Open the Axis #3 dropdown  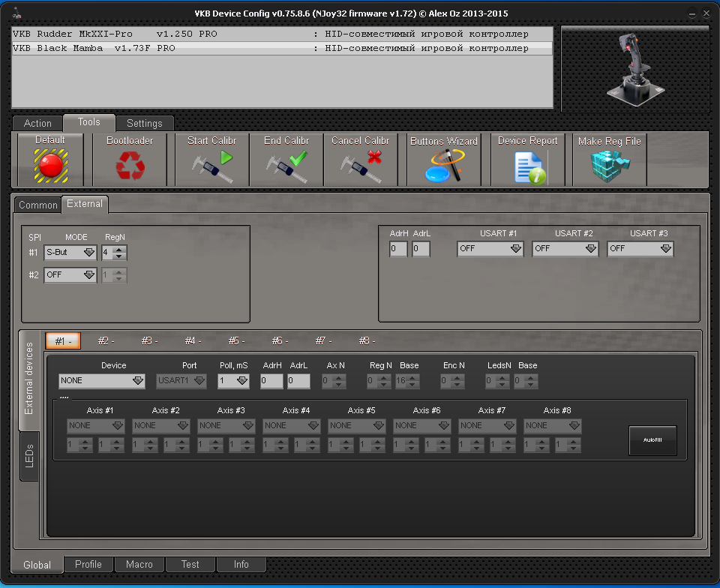click(x=226, y=425)
